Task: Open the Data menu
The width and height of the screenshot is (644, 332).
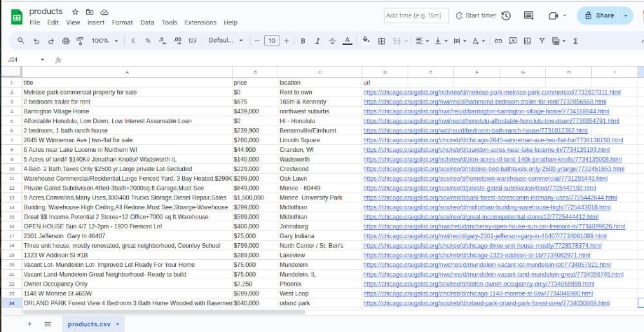Action: point(147,23)
